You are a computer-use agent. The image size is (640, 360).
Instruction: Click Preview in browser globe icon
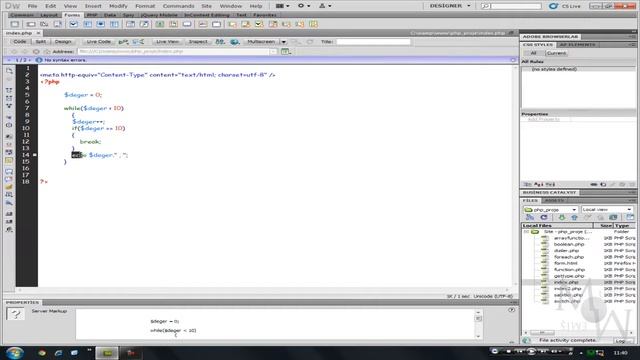pos(234,42)
